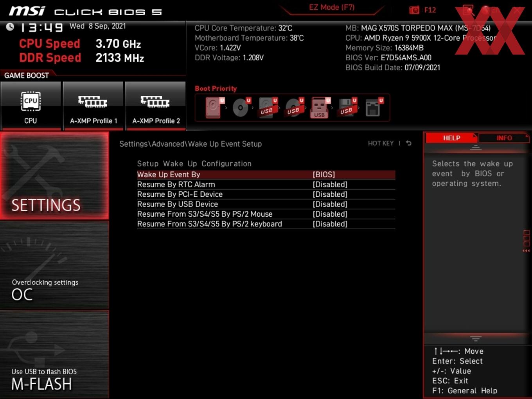Open the [BIOS] value of Wake Up Event By
Viewport: 532px width, 399px height.
pos(324,174)
